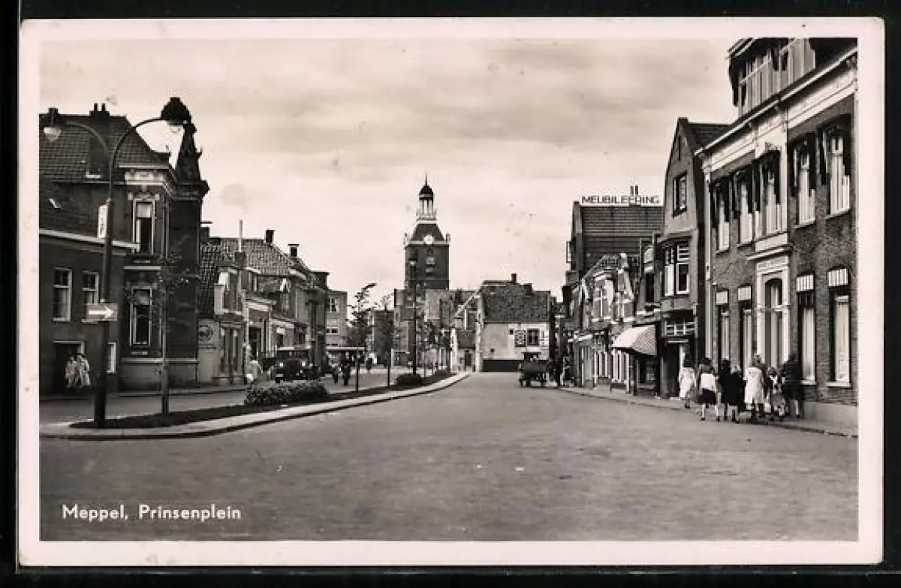
Task: Click the parked vintage car on left
Action: coord(292,365)
